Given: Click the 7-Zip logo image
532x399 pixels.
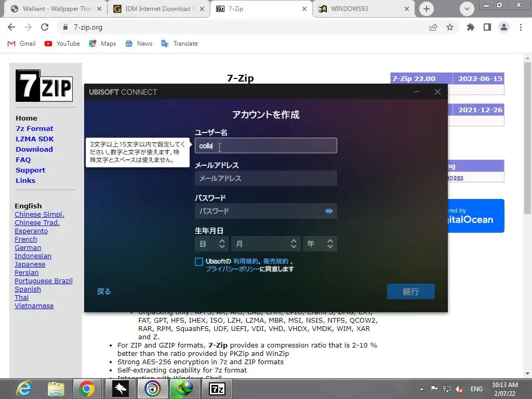Looking at the screenshot, I should pyautogui.click(x=44, y=86).
